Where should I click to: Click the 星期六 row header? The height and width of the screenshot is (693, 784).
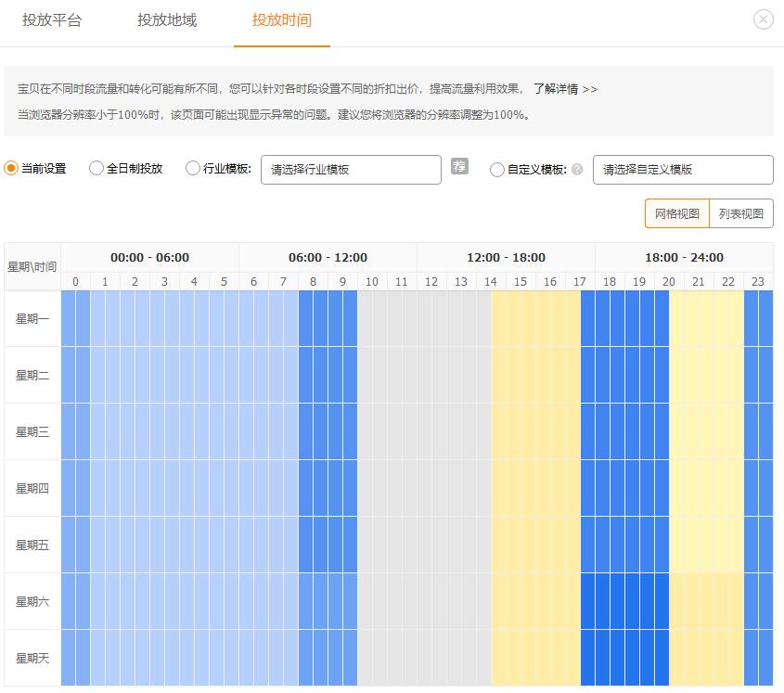[32, 602]
